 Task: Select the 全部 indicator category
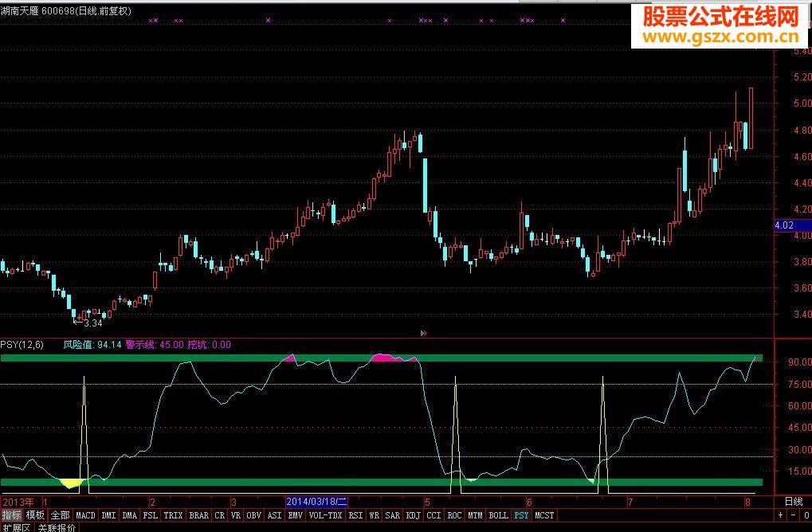(x=60, y=515)
